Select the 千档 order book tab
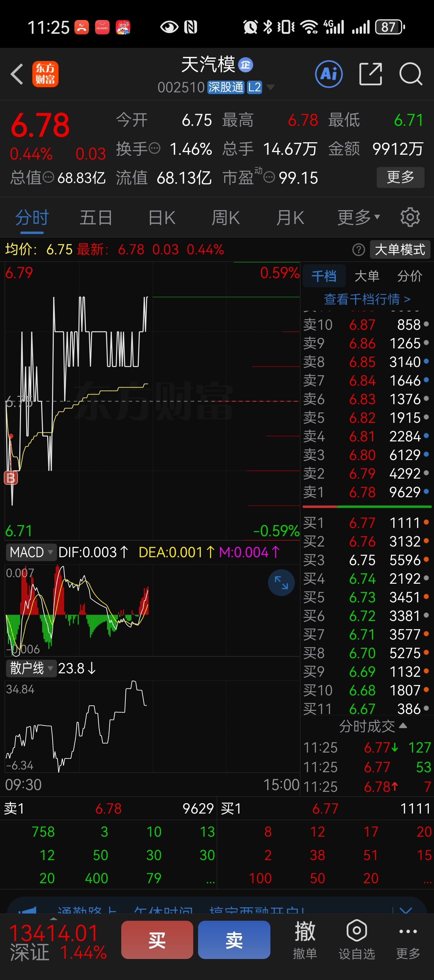The width and height of the screenshot is (434, 980). click(x=324, y=276)
